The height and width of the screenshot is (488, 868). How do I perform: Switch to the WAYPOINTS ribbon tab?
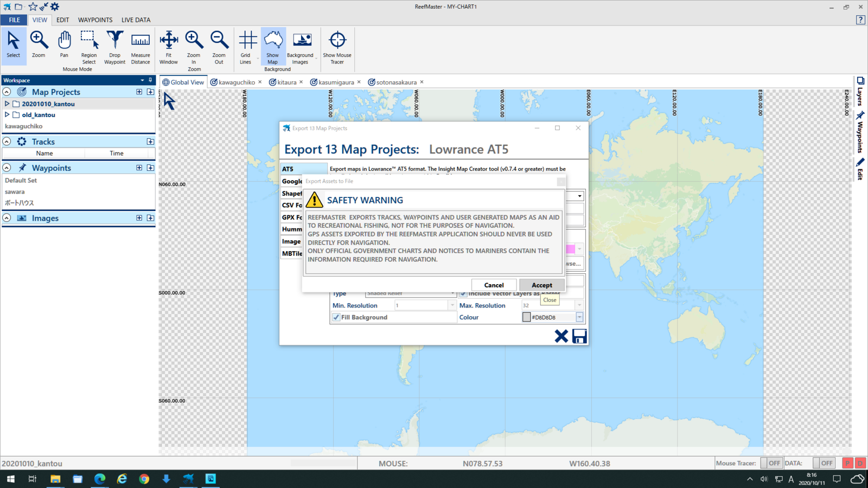pos(95,20)
